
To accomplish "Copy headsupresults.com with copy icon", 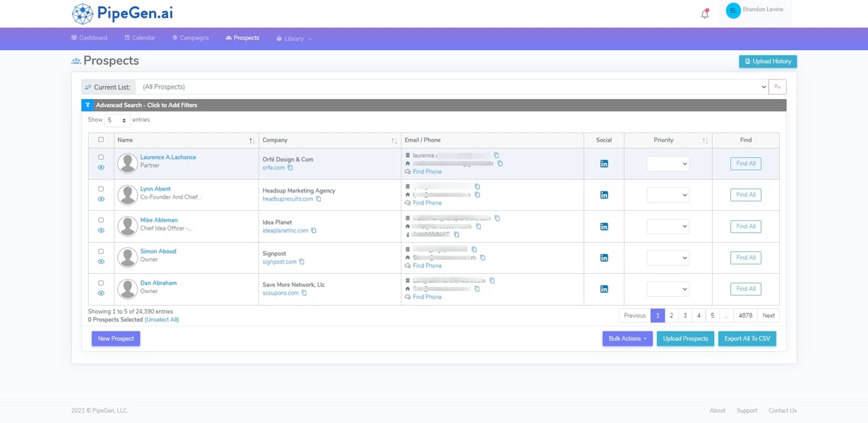I will 319,199.
